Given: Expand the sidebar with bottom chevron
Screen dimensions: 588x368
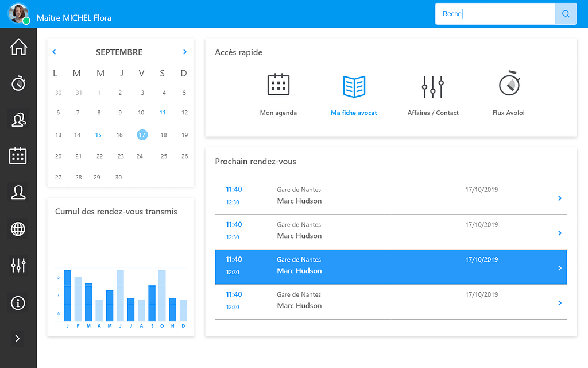Looking at the screenshot, I should [x=17, y=339].
